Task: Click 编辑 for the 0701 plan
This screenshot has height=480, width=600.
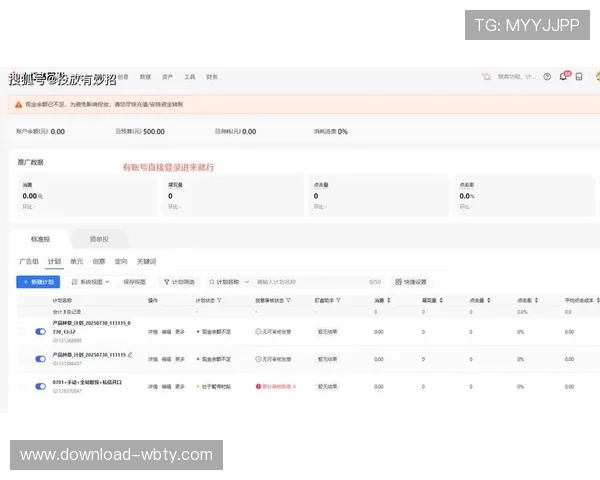Action: (166, 387)
